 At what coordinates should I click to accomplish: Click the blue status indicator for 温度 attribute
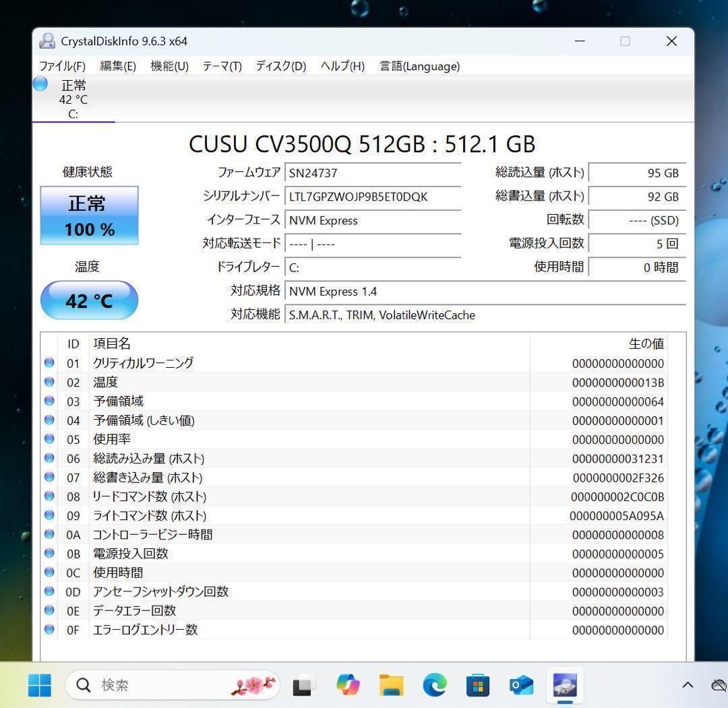click(x=49, y=382)
